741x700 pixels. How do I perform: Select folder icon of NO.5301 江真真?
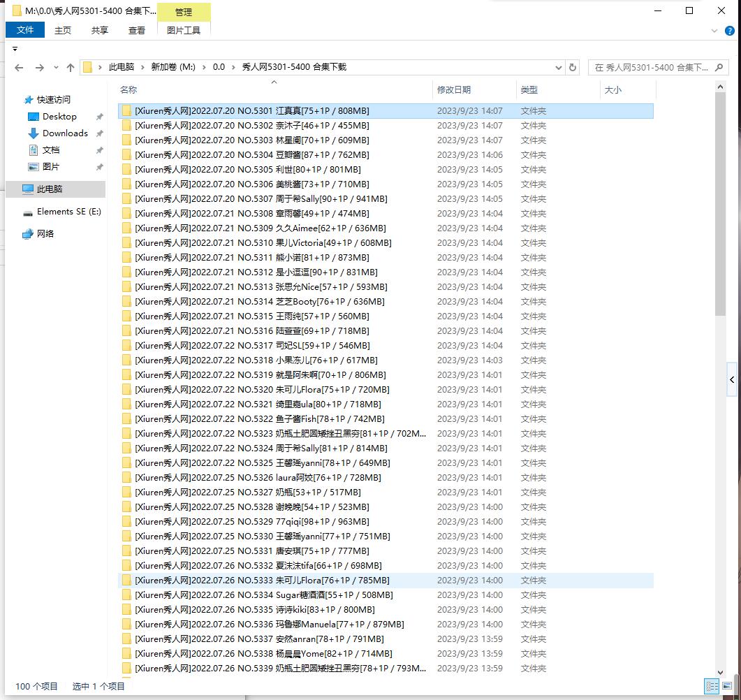coord(126,110)
